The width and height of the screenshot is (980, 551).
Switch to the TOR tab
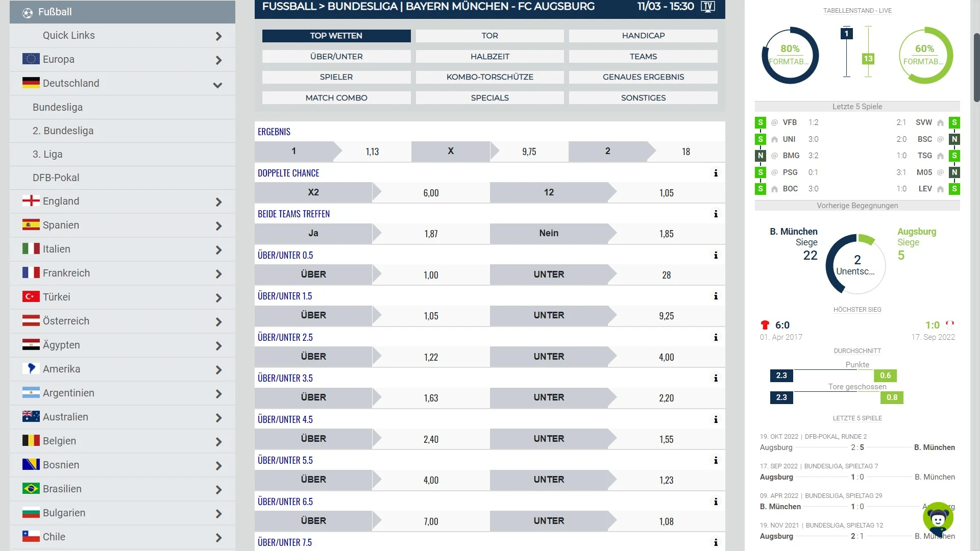[x=490, y=36]
